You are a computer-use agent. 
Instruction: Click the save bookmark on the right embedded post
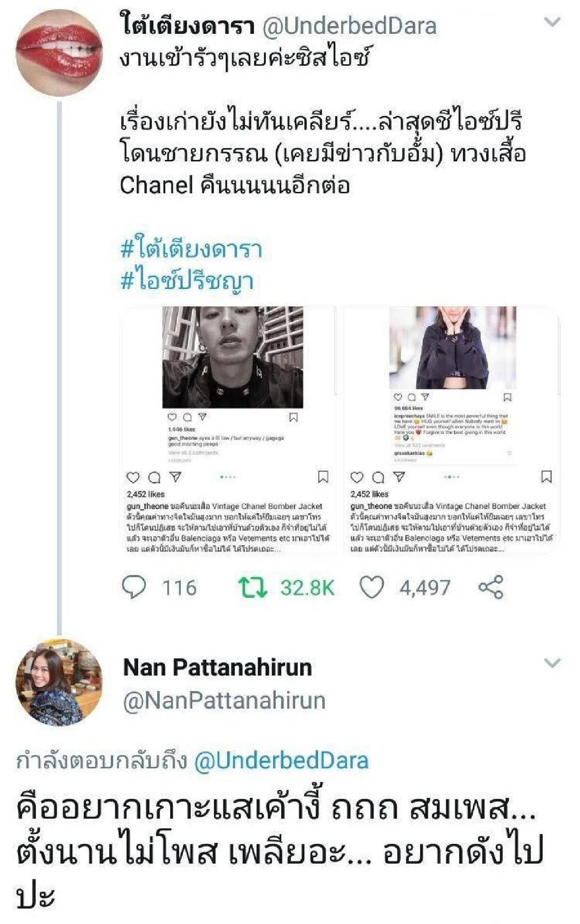click(507, 397)
